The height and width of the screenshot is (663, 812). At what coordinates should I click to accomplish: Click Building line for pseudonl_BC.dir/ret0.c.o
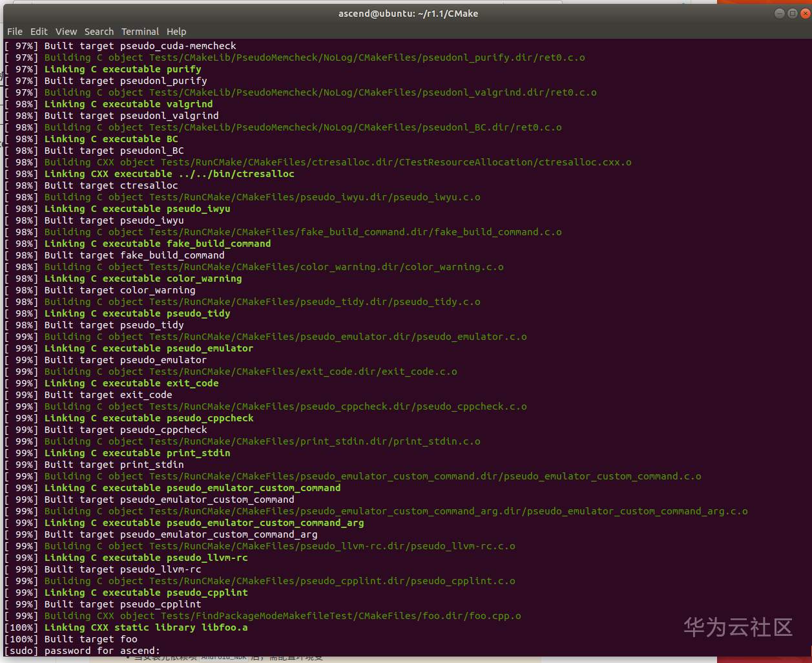pyautogui.click(x=283, y=127)
